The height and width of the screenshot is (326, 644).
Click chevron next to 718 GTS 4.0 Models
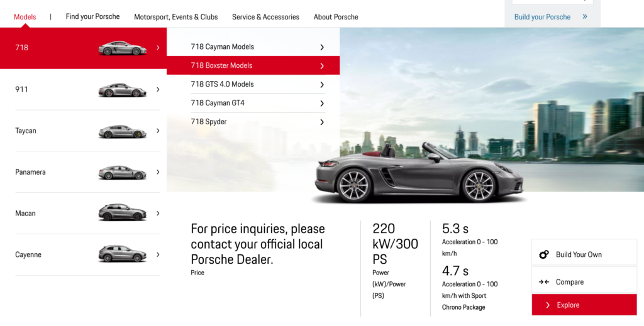(x=322, y=84)
